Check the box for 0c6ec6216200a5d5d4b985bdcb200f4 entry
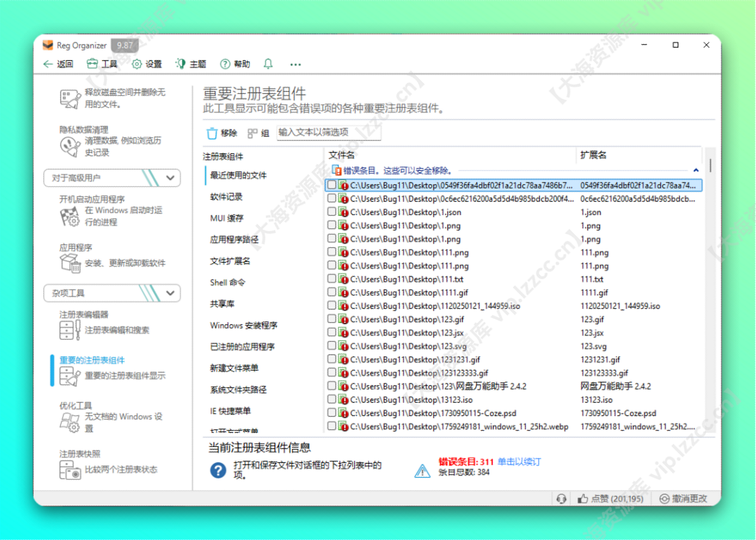The height and width of the screenshot is (540, 756). (332, 198)
